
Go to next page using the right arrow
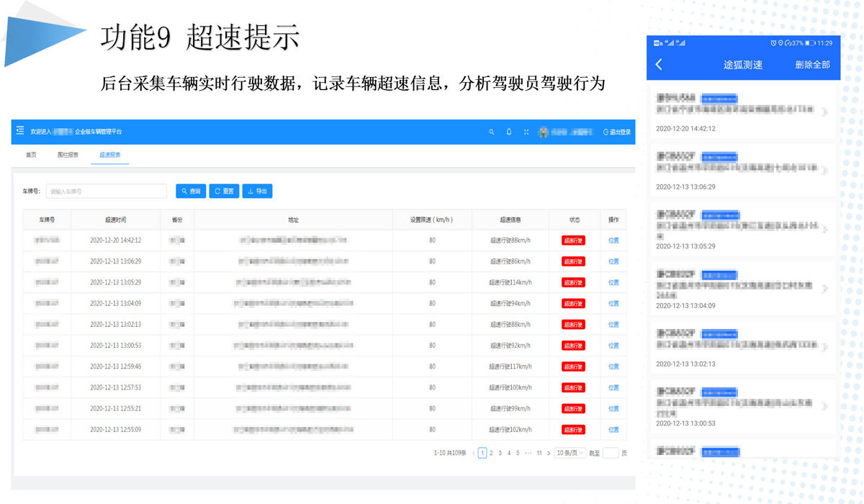tap(549, 454)
